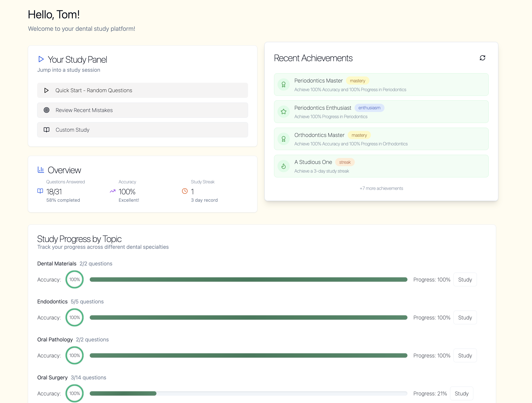The width and height of the screenshot is (532, 403).
Task: Click Study button for Dental Materials
Action: (x=465, y=280)
